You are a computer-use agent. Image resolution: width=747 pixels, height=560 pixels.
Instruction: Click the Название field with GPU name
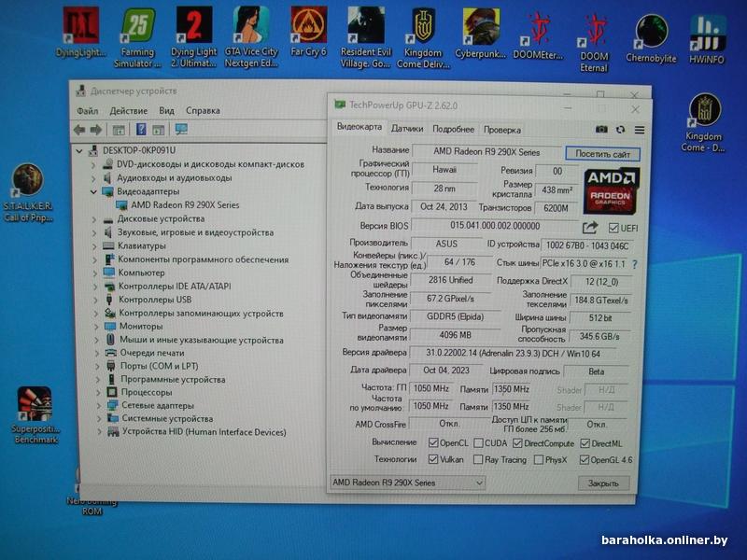[x=486, y=152]
